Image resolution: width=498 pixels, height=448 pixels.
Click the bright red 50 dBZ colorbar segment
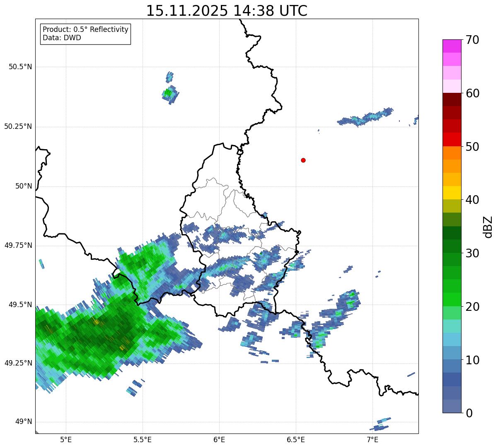click(452, 139)
